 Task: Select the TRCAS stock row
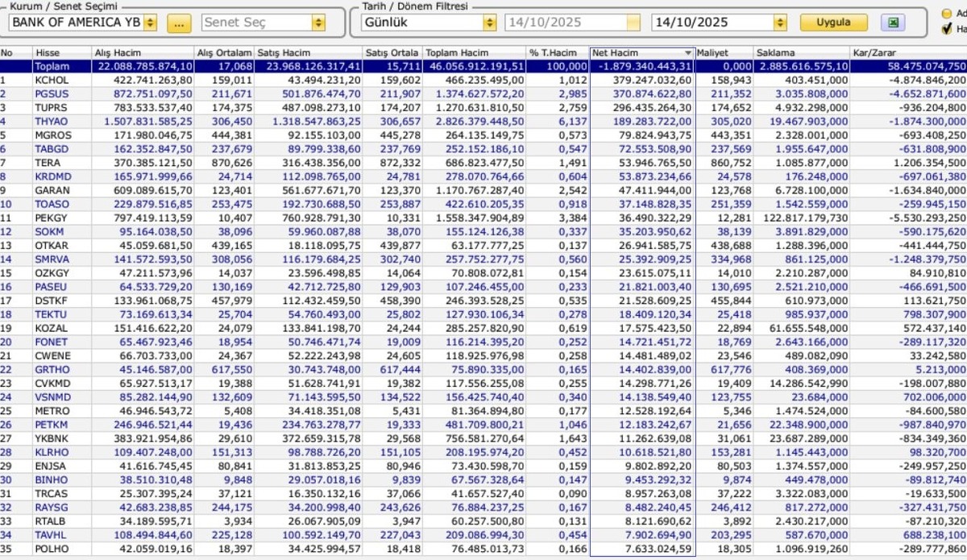pyautogui.click(x=483, y=494)
